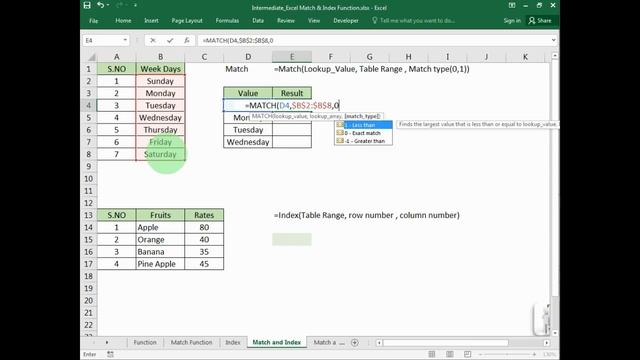Click the Sign in link
This screenshot has width=640, height=360.
pos(512,20)
